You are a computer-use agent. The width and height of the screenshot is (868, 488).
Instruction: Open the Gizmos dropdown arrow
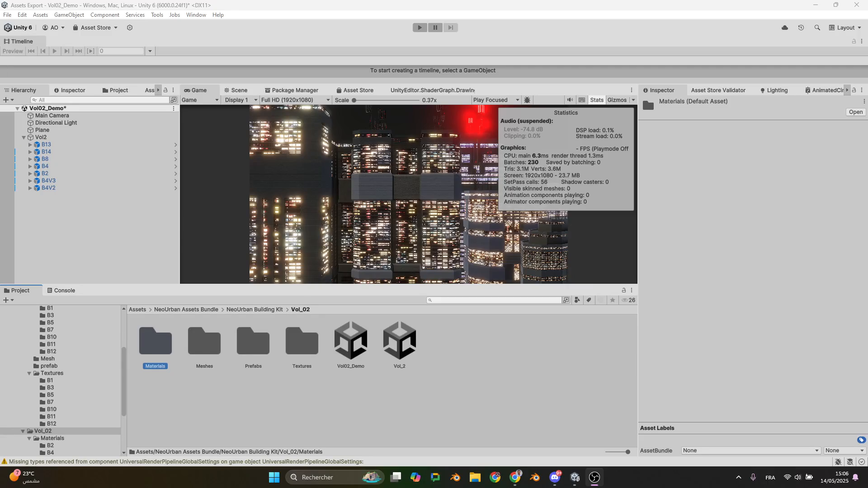[633, 100]
